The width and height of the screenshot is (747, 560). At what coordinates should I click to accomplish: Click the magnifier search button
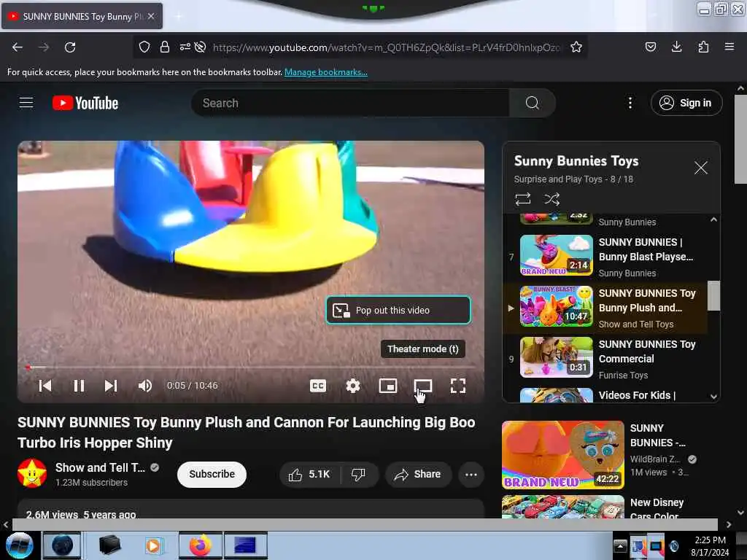click(x=532, y=103)
